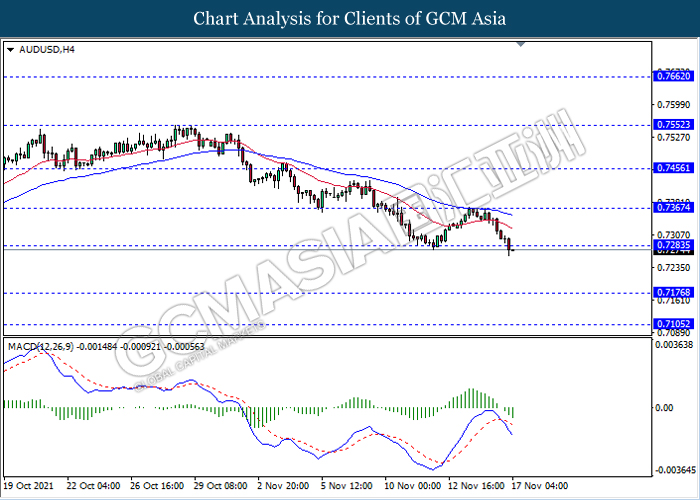Click the 0.74561 price level tag
This screenshot has width=700, height=500.
coord(669,169)
